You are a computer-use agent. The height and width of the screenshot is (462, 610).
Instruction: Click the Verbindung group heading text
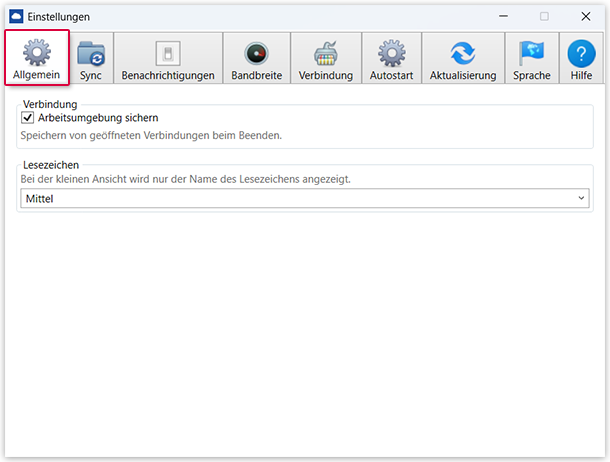[50, 104]
